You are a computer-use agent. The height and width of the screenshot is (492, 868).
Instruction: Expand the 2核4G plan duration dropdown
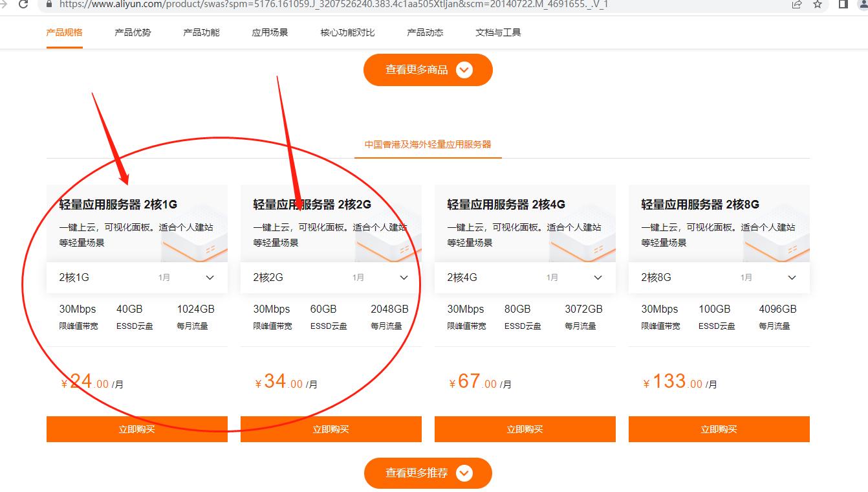coord(597,277)
